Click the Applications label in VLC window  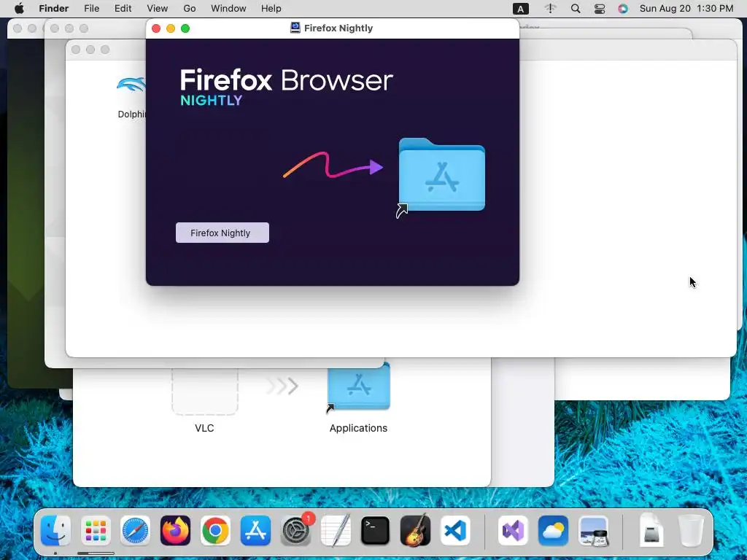[x=358, y=428]
